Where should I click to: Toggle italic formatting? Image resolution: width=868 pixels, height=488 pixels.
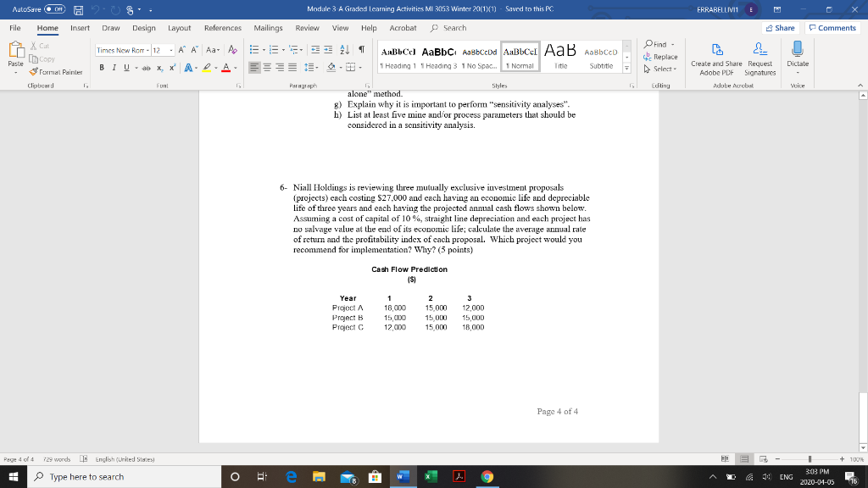coord(114,68)
